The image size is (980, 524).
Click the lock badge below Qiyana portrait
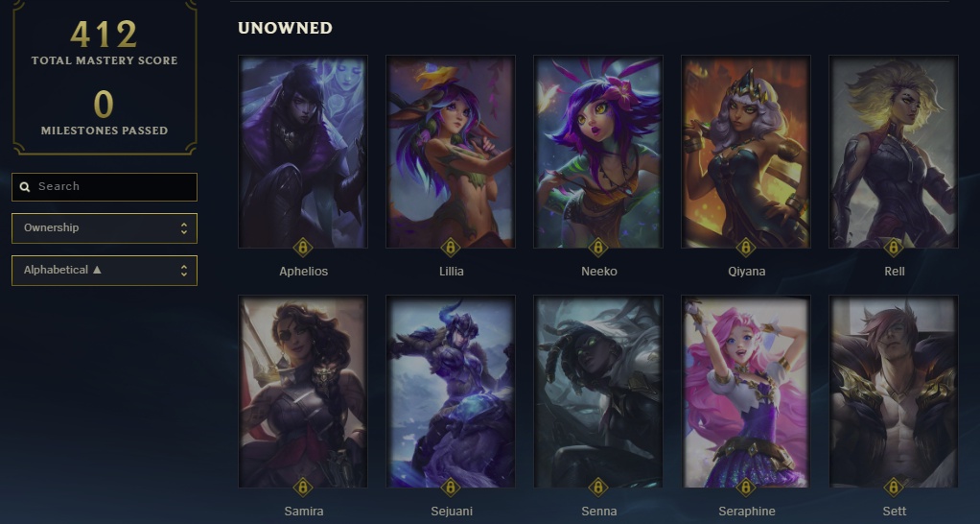click(x=746, y=248)
